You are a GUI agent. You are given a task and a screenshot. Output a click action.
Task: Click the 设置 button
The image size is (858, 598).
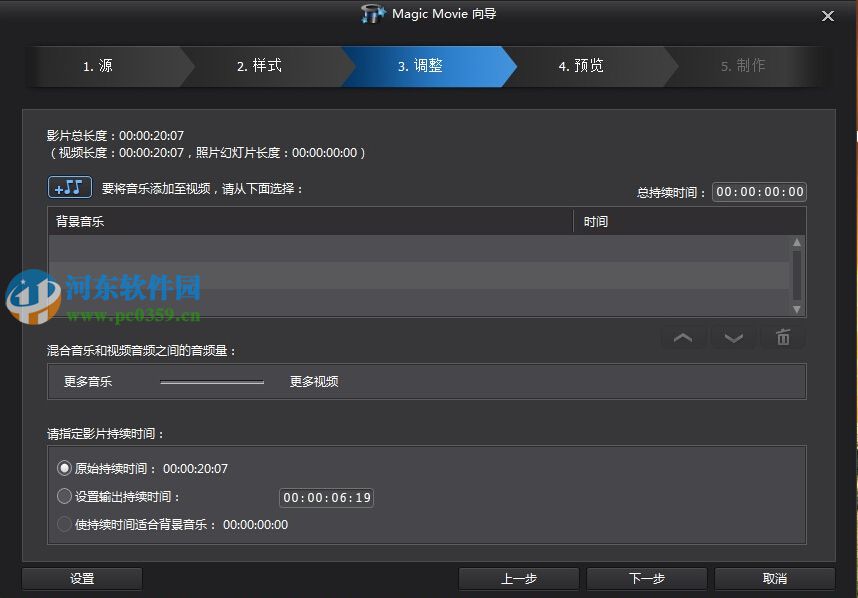(x=81, y=578)
